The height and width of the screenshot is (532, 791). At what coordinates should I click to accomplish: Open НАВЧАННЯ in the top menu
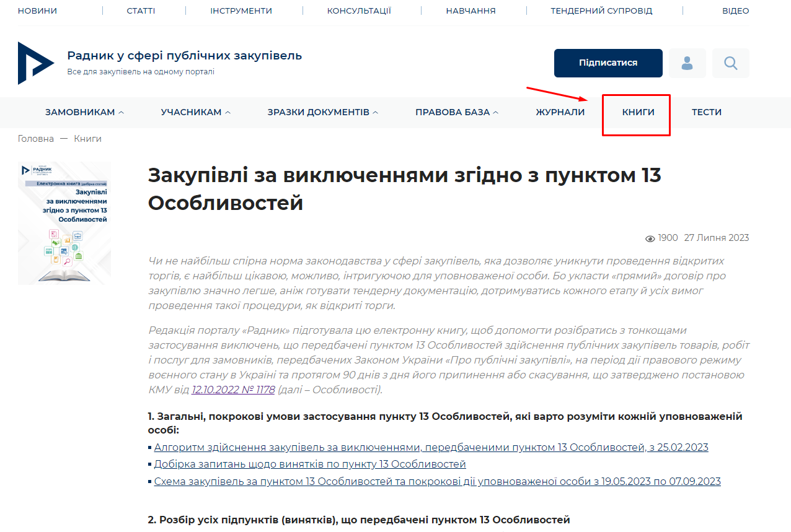[x=471, y=11]
